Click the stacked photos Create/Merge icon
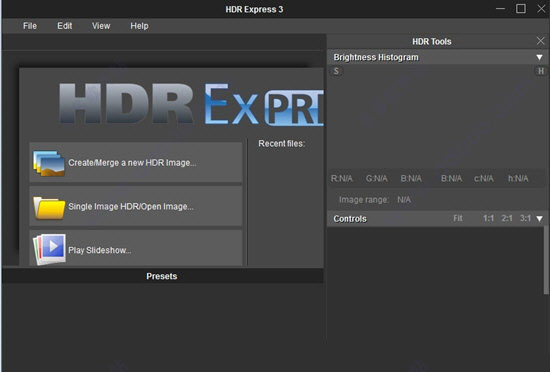Screen dimensions: 550x386 coord(49,163)
